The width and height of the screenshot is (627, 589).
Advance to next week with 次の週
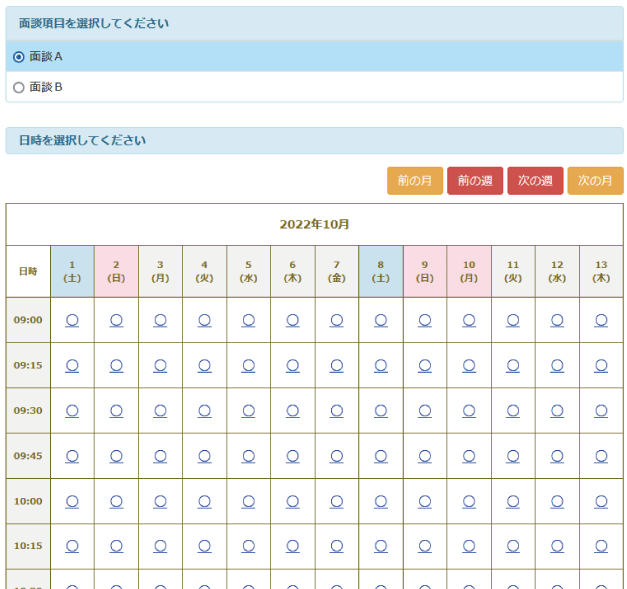point(535,181)
